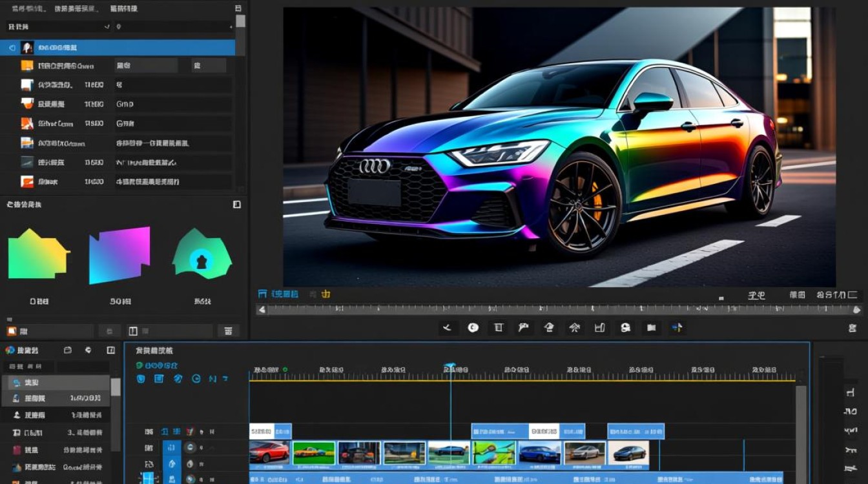Click the round handle at the scrubber bar's right end
The image size is (868, 484).
(857, 310)
